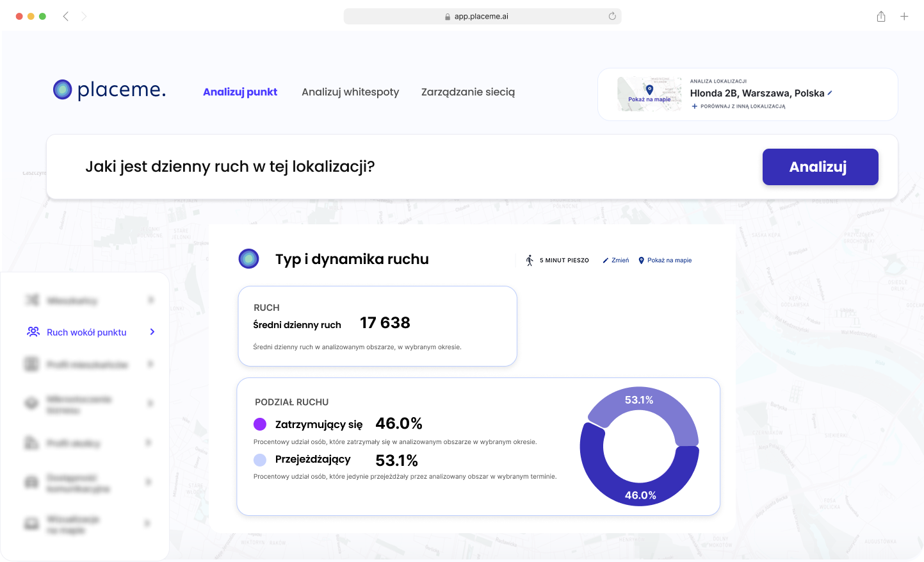Select the Hlonda 2B, Warszawa, Polska address
The image size is (924, 562).
[x=757, y=93]
